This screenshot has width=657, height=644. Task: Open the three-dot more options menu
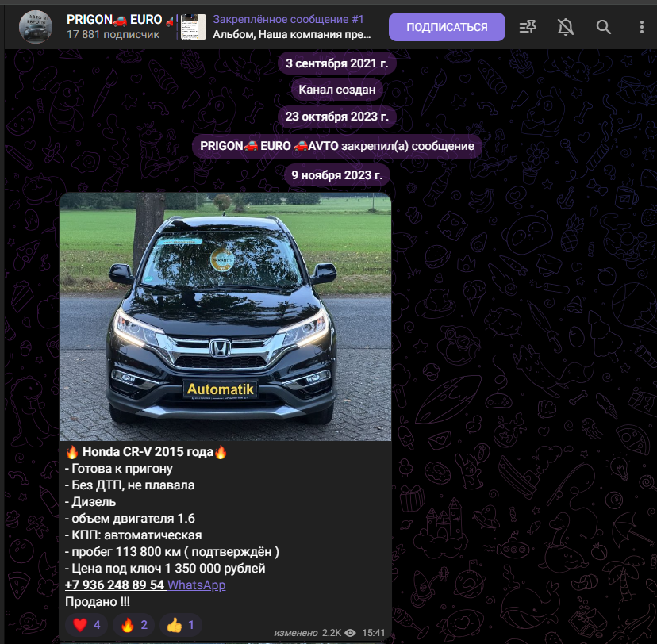tap(641, 27)
